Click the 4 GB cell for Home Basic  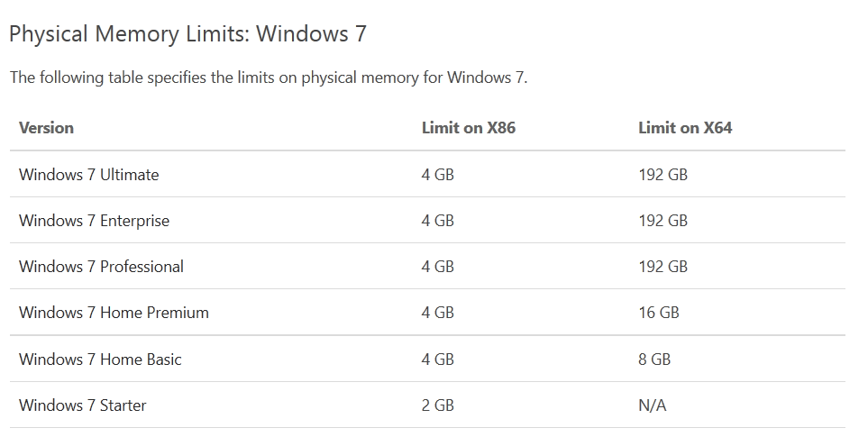tap(437, 360)
